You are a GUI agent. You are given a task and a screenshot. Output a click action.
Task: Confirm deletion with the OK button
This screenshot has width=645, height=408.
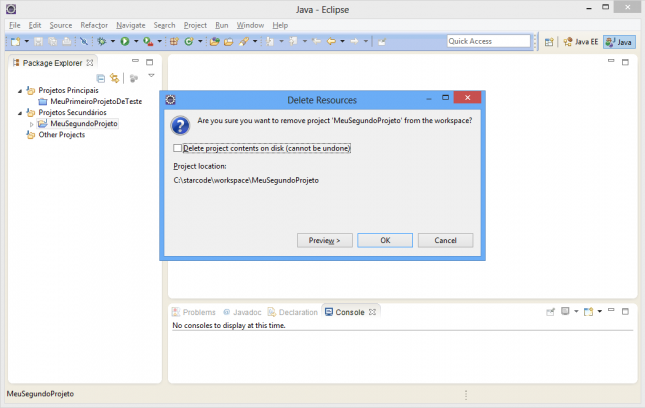[x=385, y=241]
